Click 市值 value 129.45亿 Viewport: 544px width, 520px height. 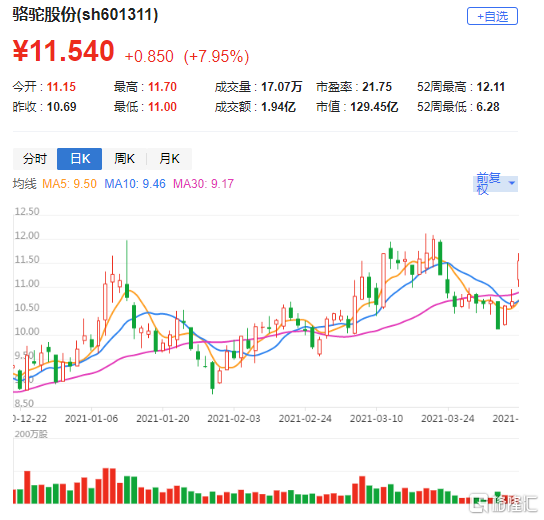[374, 107]
